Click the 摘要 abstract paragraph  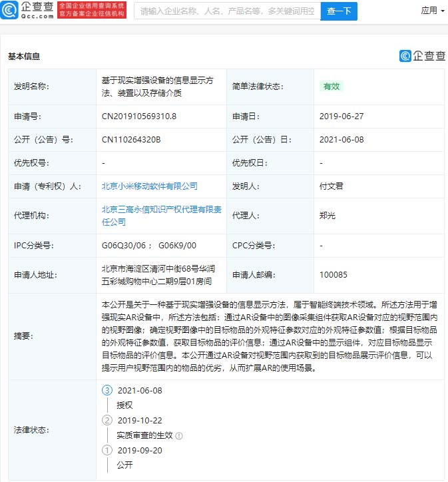tap(270, 336)
